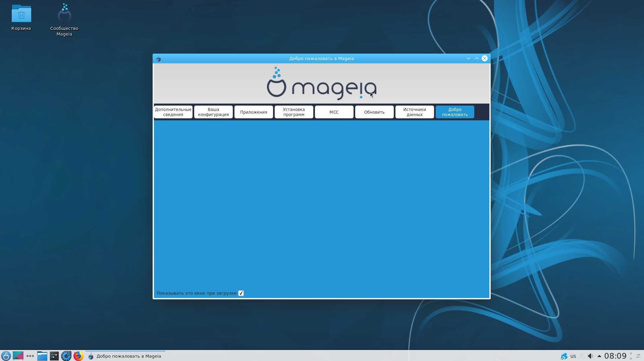This screenshot has height=361, width=644.
Task: Go to Установка программ tab
Action: coord(294,112)
